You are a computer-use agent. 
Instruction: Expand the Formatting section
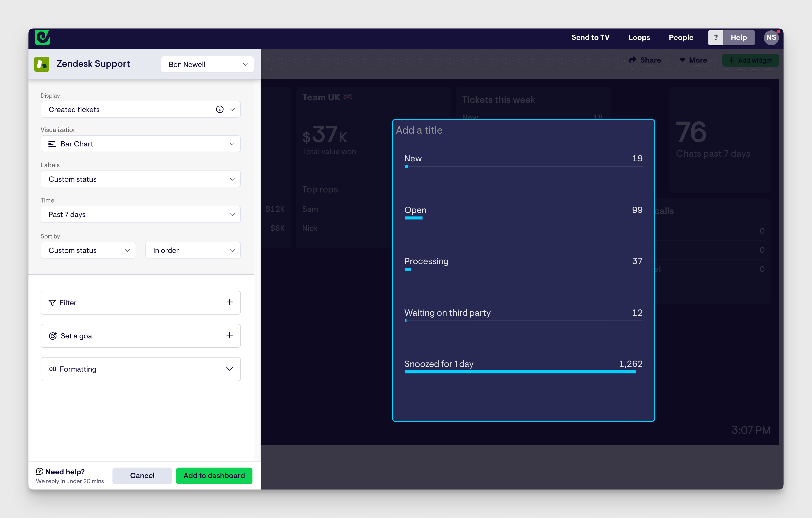[140, 369]
